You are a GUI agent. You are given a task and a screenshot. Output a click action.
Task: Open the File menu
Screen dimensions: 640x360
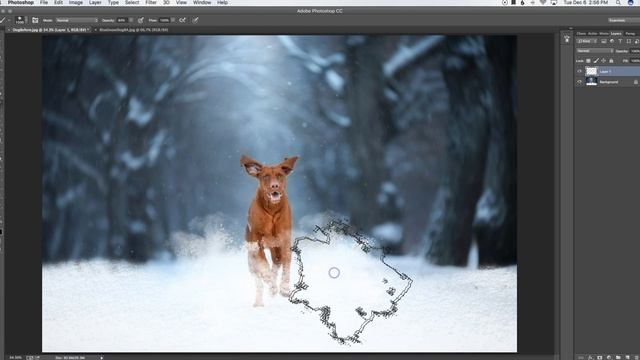pyautogui.click(x=44, y=2)
